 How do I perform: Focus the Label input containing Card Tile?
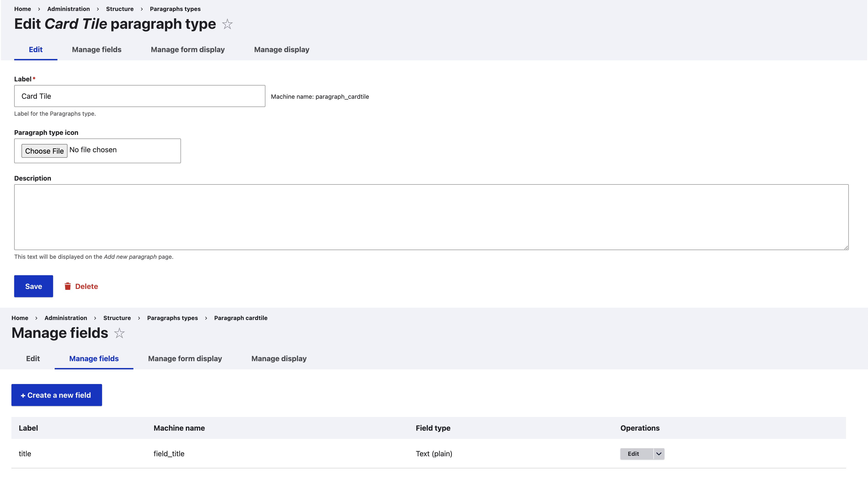click(x=140, y=96)
